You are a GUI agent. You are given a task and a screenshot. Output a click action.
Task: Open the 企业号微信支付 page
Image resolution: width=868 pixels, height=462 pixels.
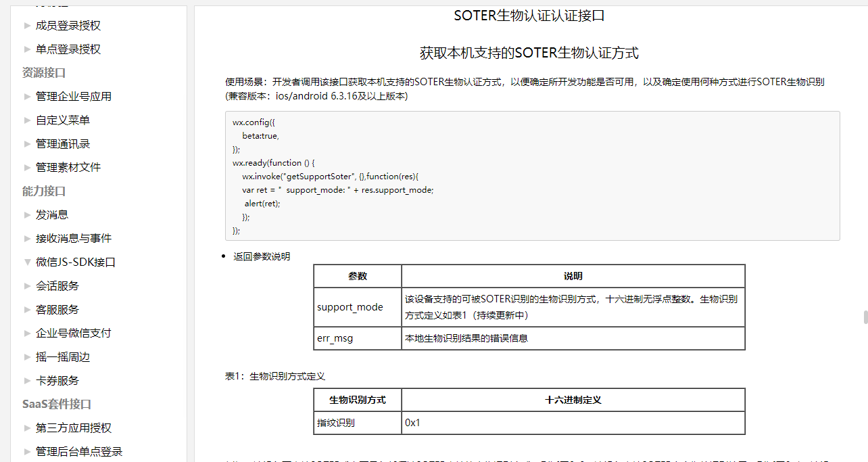tap(74, 333)
